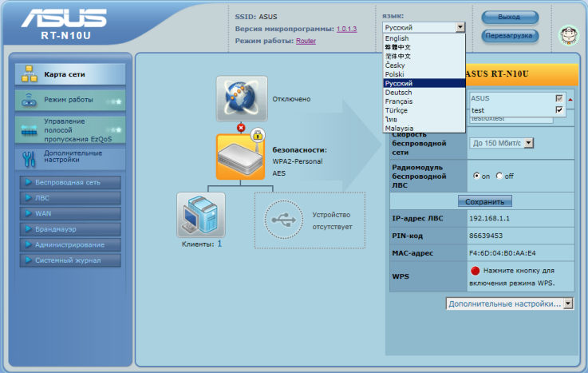This screenshot has height=373, width=588.
Task: Click the USB device placeholder icon
Action: pyautogui.click(x=283, y=220)
